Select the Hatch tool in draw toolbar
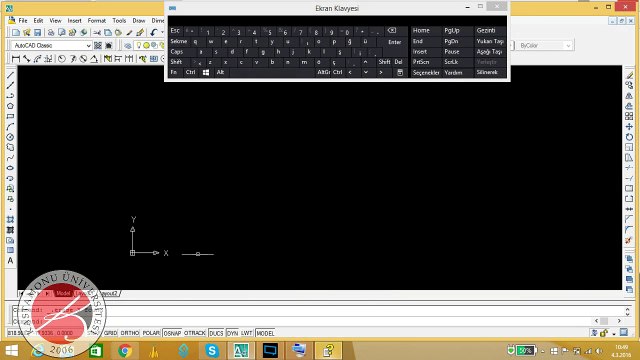This screenshot has height=360, width=640. point(10,220)
